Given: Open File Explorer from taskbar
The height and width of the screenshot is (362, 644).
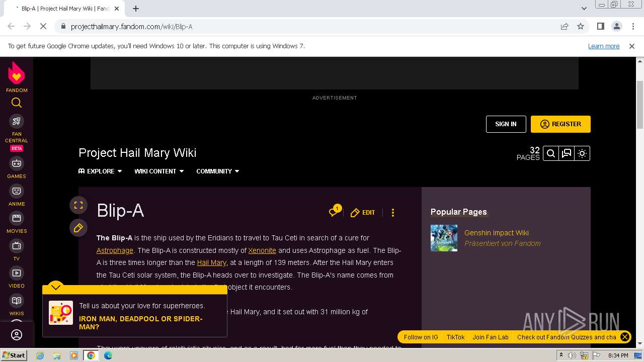Looking at the screenshot, I should click(57, 355).
